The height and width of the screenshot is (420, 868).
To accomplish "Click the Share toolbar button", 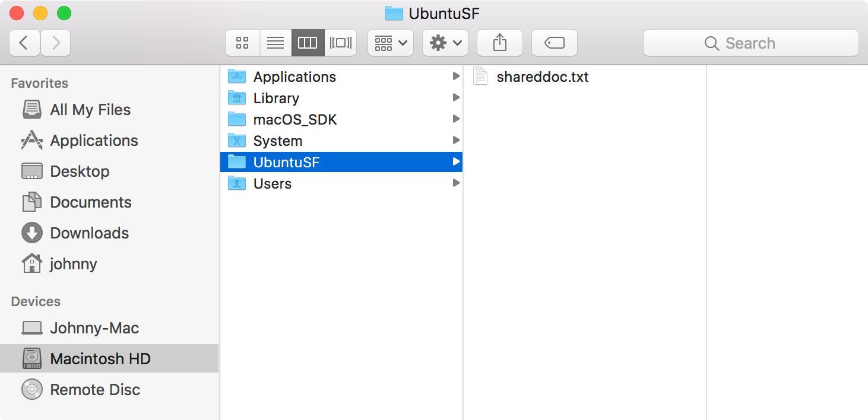I will point(500,43).
